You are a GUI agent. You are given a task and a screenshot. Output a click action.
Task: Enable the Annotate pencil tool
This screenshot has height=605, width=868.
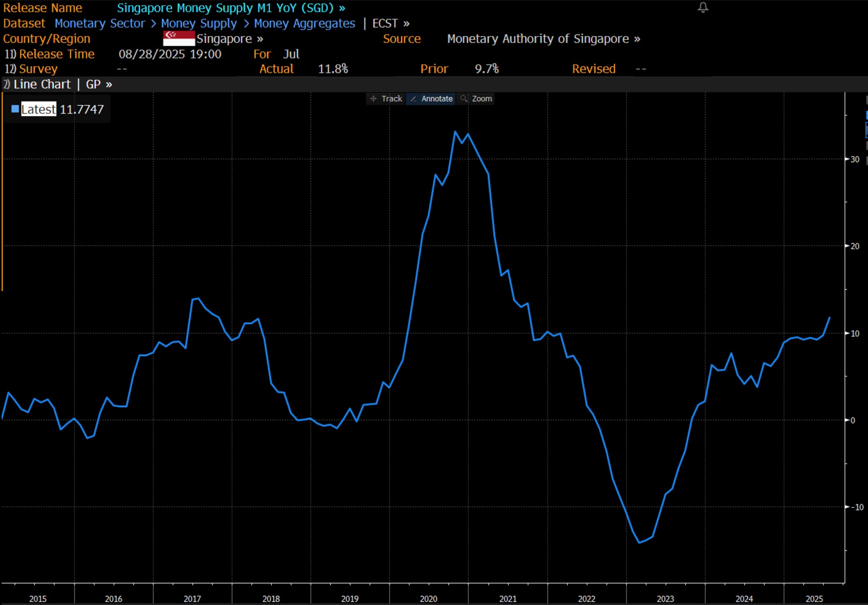pos(431,99)
